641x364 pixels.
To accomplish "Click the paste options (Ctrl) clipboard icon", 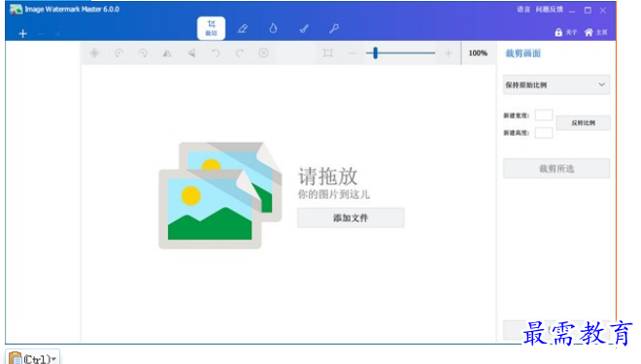I will click(16, 358).
